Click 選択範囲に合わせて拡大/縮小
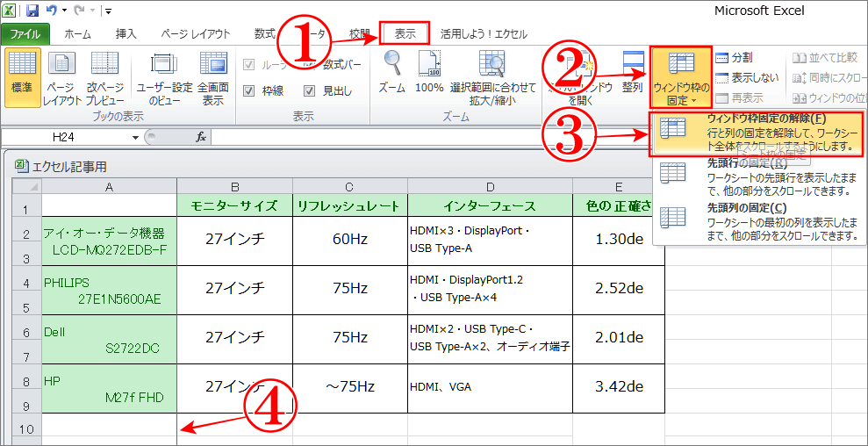The width and height of the screenshot is (868, 446). 492,77
